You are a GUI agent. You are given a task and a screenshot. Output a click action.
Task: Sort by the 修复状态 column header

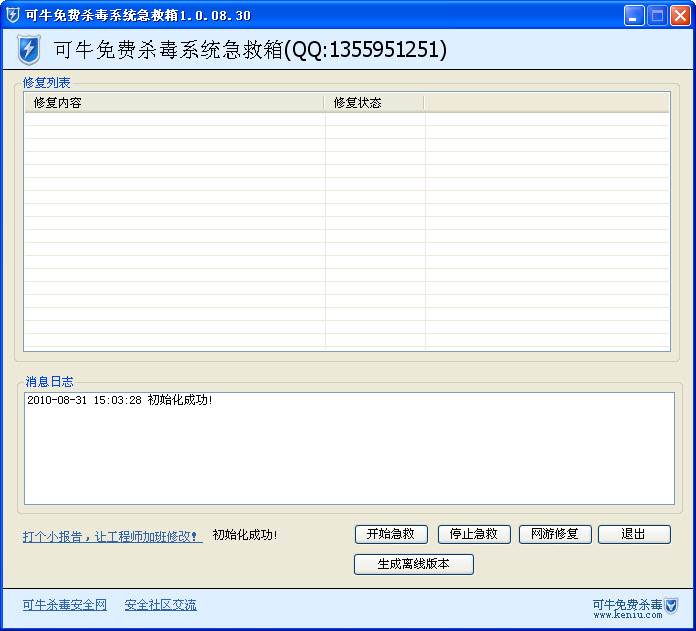374,103
